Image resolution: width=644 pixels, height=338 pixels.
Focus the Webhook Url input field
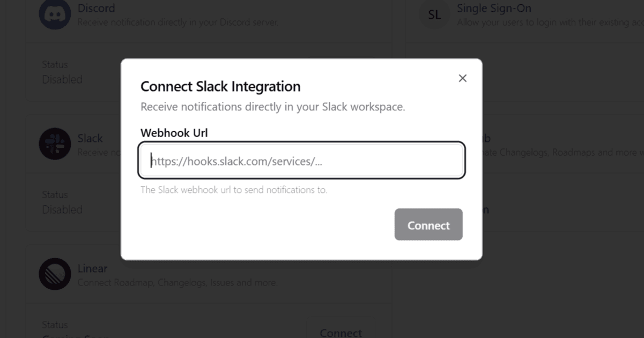tap(301, 161)
